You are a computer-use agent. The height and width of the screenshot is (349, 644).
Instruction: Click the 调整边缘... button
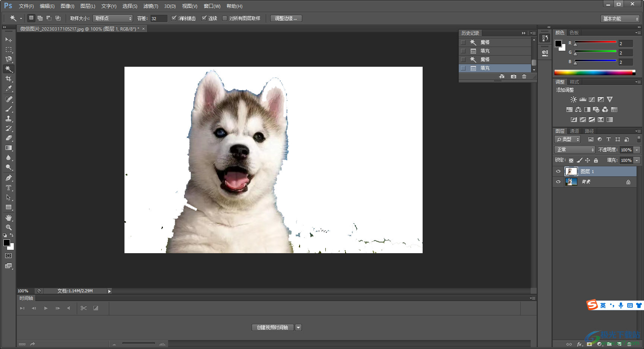pos(286,18)
